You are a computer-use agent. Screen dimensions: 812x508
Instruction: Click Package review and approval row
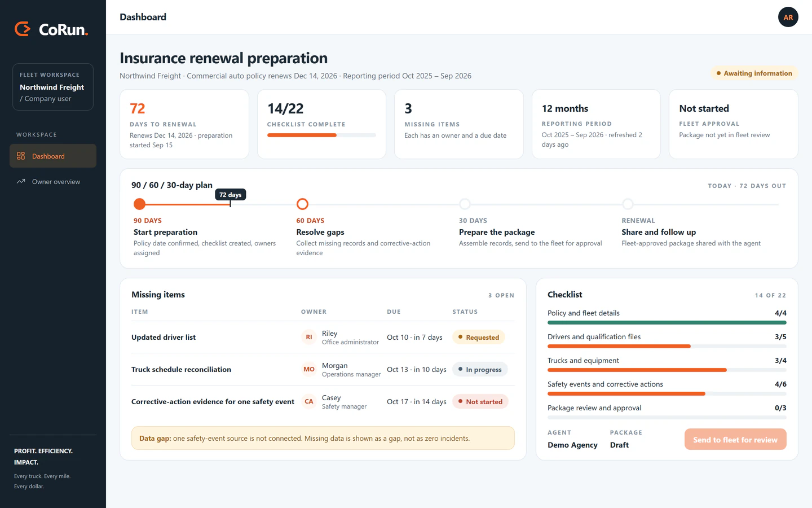pyautogui.click(x=667, y=412)
